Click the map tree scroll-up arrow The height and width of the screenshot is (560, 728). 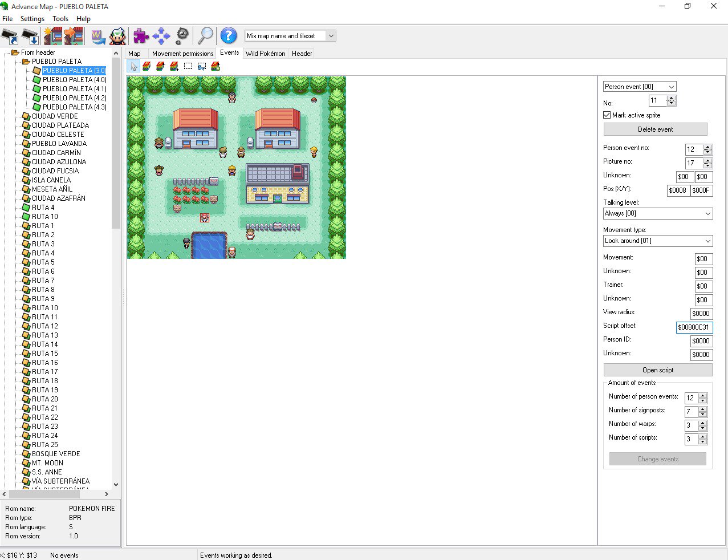point(116,53)
